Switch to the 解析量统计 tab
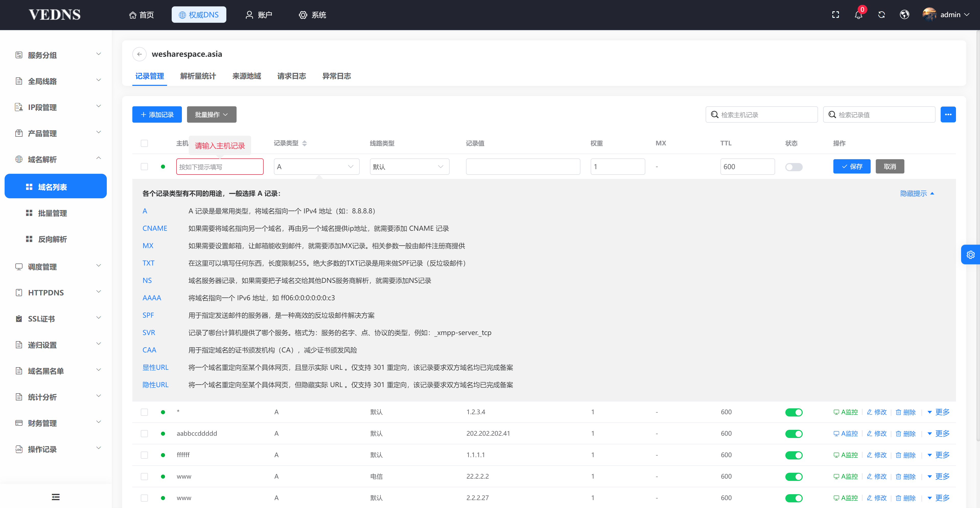 tap(198, 76)
